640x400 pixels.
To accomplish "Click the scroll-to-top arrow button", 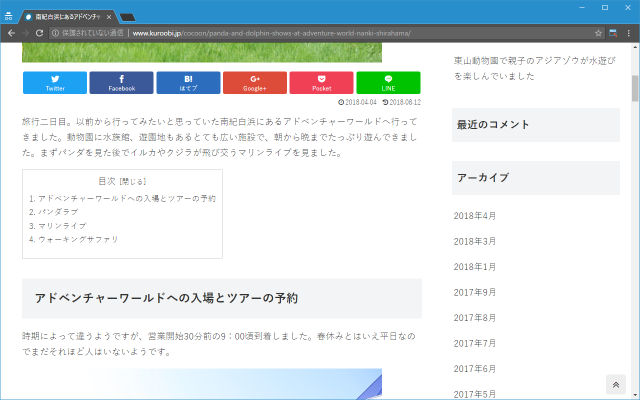I will (x=616, y=385).
